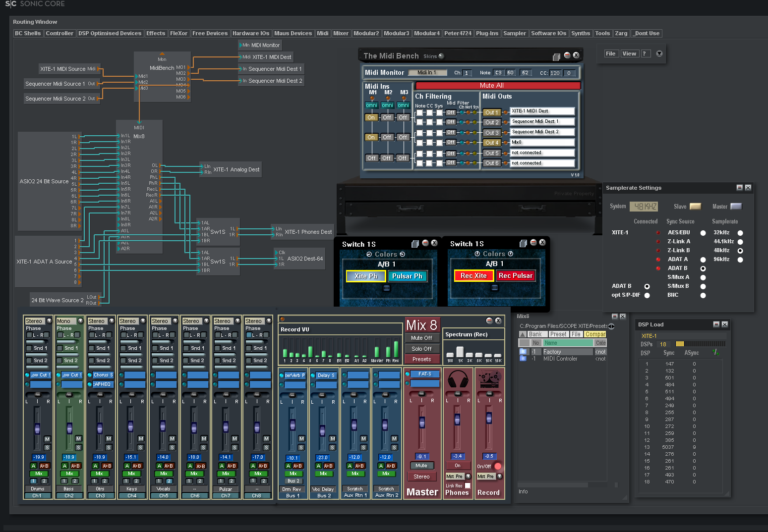Click the up-folder triangle in Mix8 preset list

tap(523, 334)
